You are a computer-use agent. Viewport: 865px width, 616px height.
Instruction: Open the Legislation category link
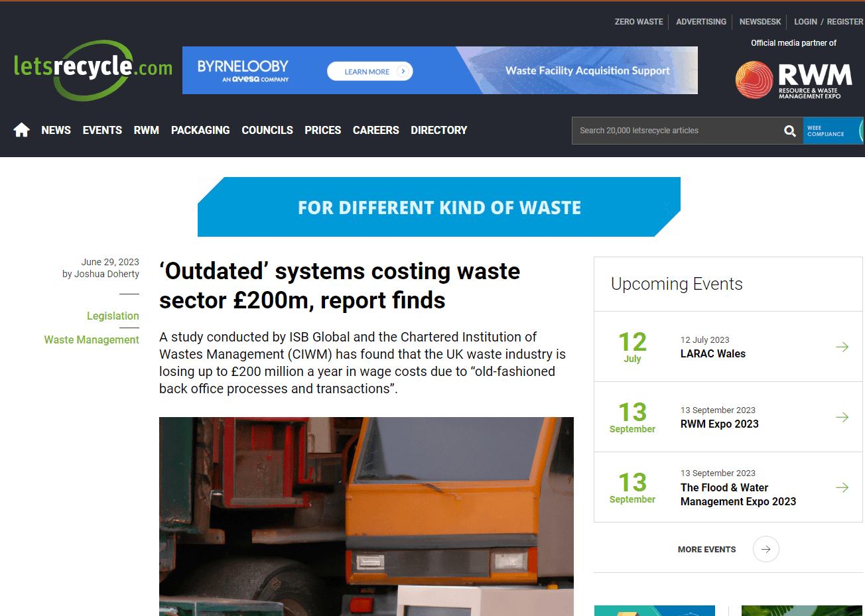[x=113, y=316]
